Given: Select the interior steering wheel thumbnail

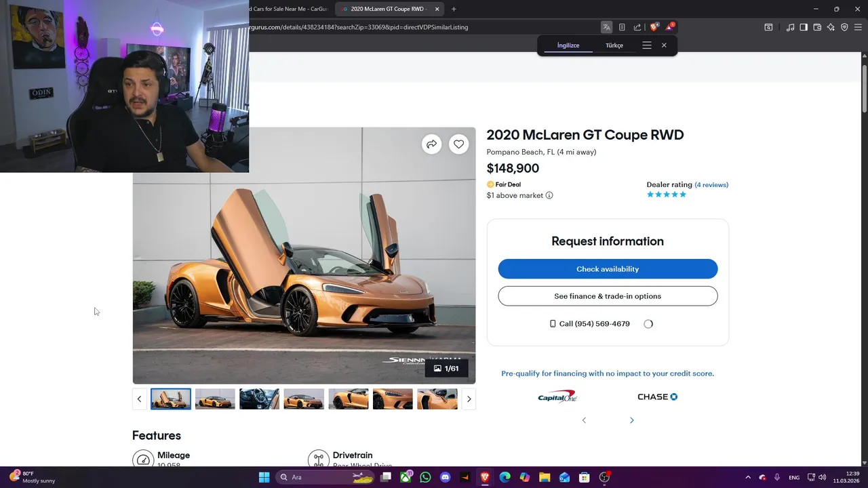Looking at the screenshot, I should pos(259,399).
